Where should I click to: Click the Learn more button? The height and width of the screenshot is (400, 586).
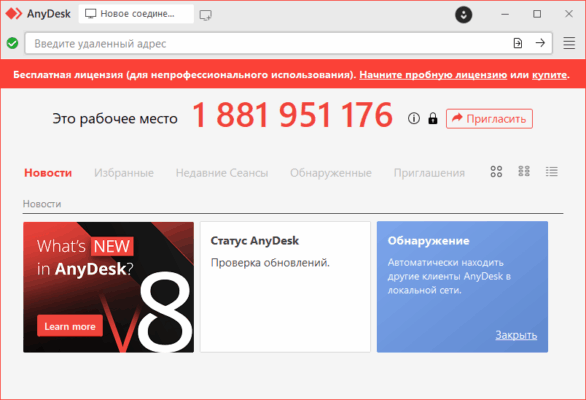click(x=70, y=326)
